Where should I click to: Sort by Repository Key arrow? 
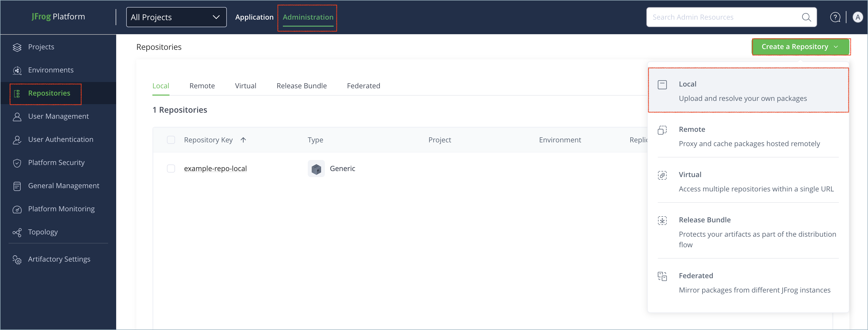coord(243,140)
